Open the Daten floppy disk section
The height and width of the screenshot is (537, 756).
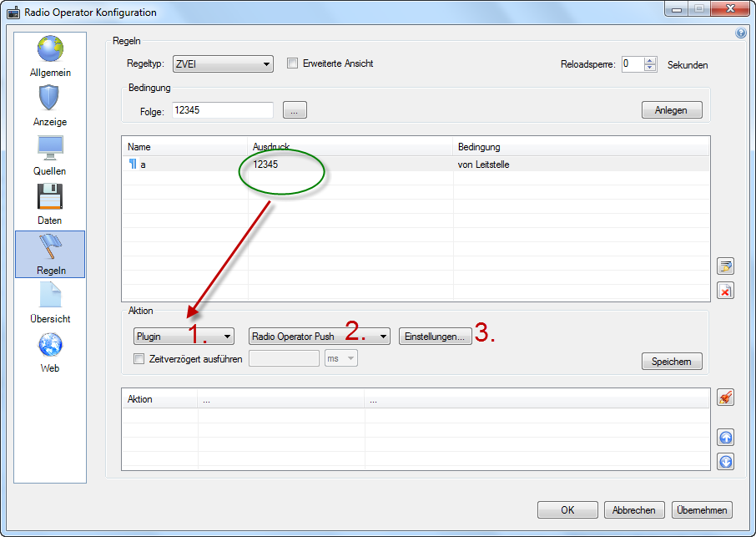[x=50, y=205]
